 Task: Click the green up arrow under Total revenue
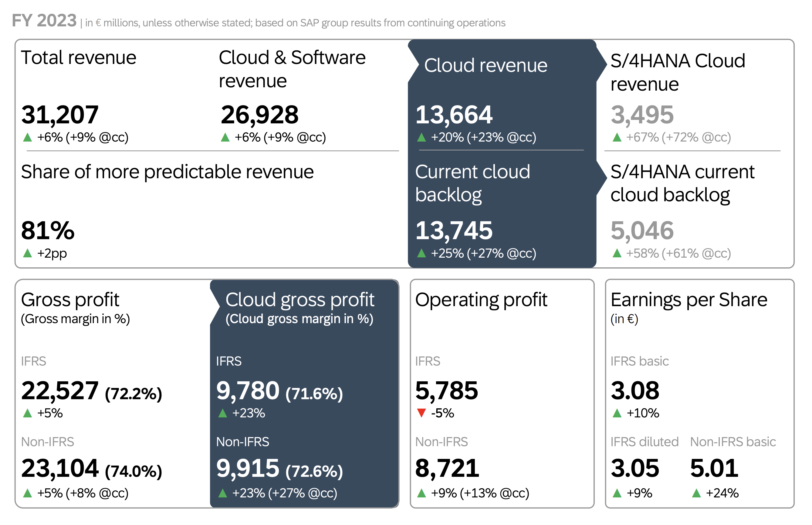pyautogui.click(x=28, y=138)
